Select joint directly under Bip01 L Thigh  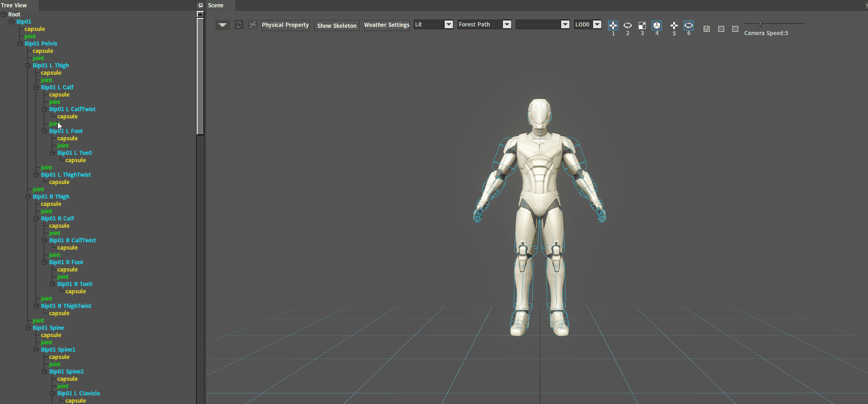pos(46,80)
